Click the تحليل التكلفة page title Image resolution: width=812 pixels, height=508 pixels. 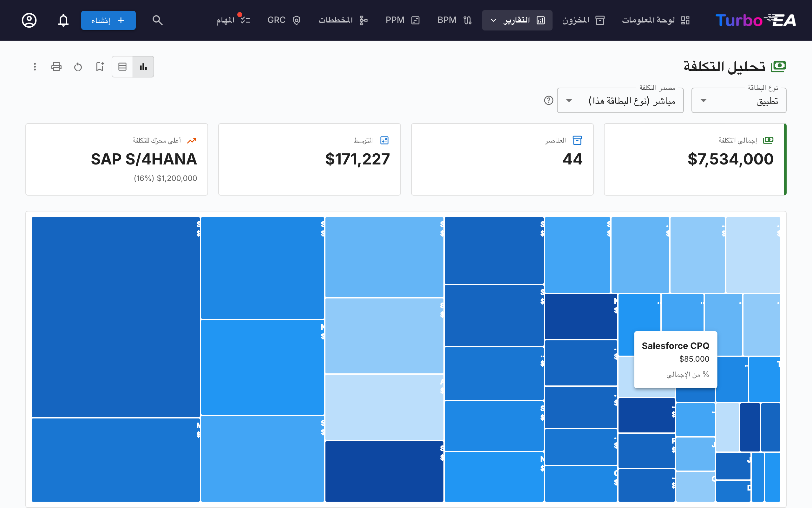click(x=724, y=67)
